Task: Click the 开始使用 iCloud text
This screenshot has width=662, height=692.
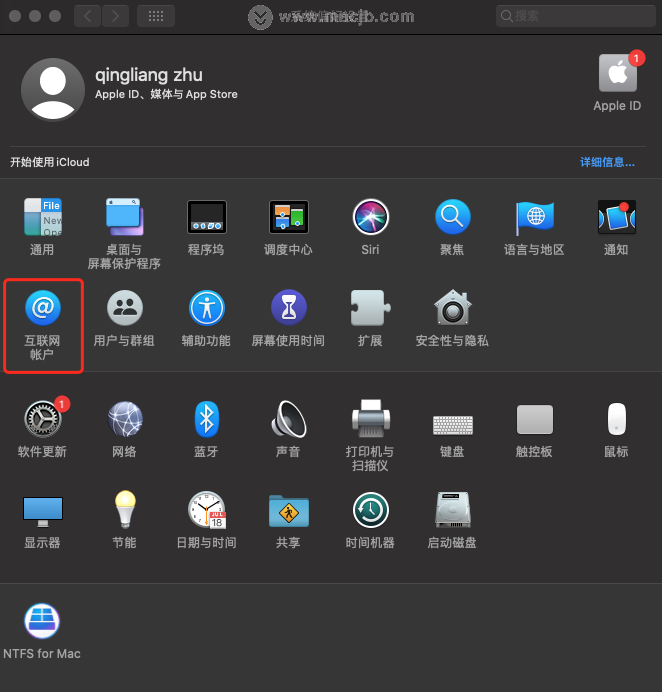Action: (x=49, y=162)
